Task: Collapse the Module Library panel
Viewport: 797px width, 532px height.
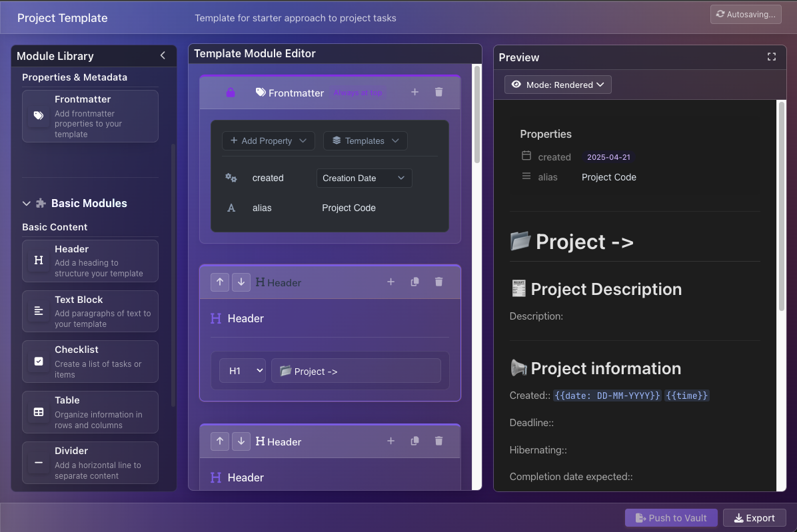Action: pos(162,56)
